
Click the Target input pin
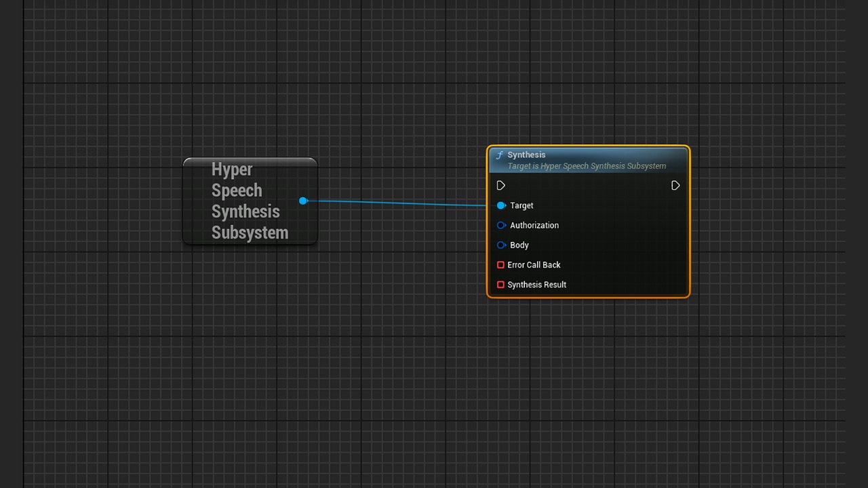[x=501, y=205]
